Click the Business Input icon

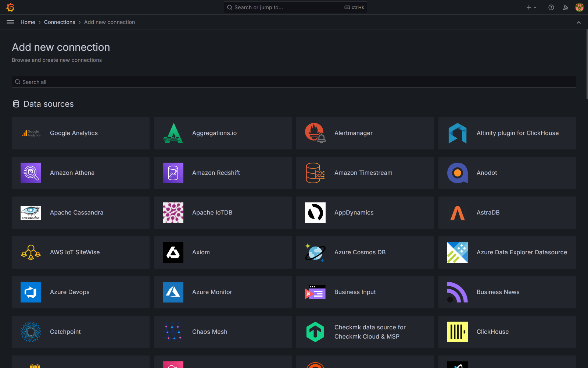pos(315,292)
